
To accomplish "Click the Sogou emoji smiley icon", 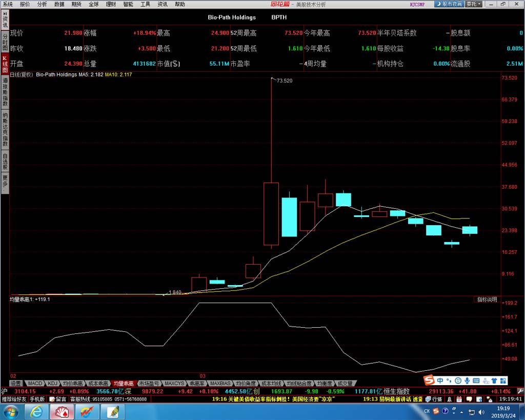I will pyautogui.click(x=458, y=381).
